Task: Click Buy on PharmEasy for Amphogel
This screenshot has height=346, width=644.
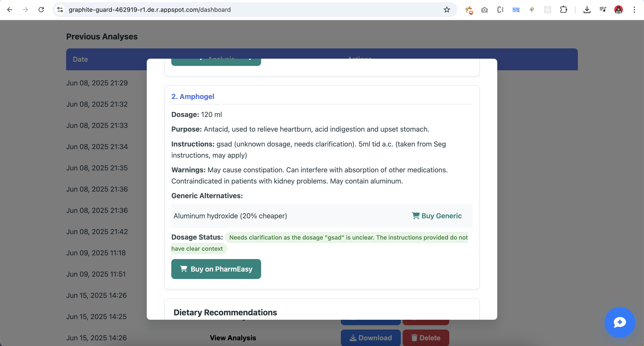Action: click(x=216, y=269)
